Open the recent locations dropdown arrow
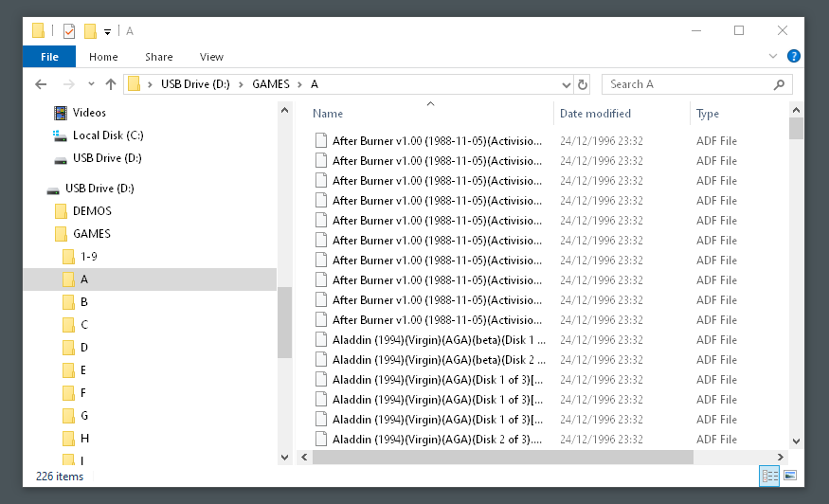Image resolution: width=829 pixels, height=504 pixels. pyautogui.click(x=91, y=84)
